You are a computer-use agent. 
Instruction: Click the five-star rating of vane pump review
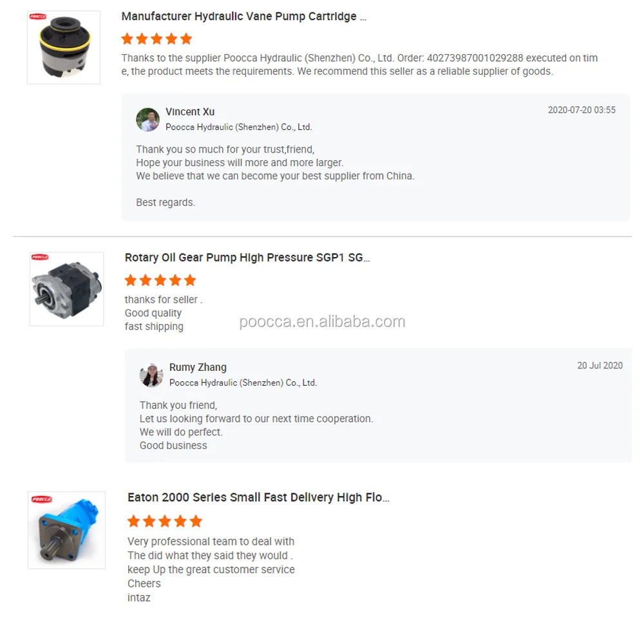157,39
